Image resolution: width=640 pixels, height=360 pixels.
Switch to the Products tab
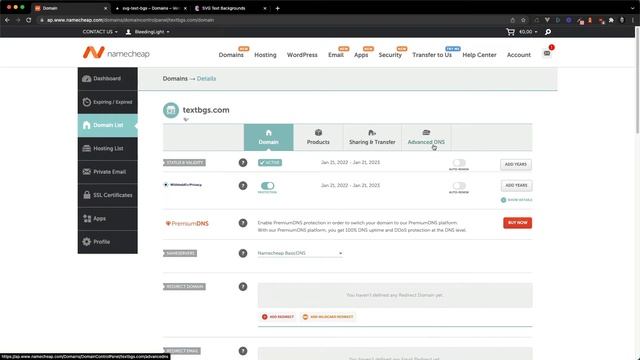coord(318,137)
